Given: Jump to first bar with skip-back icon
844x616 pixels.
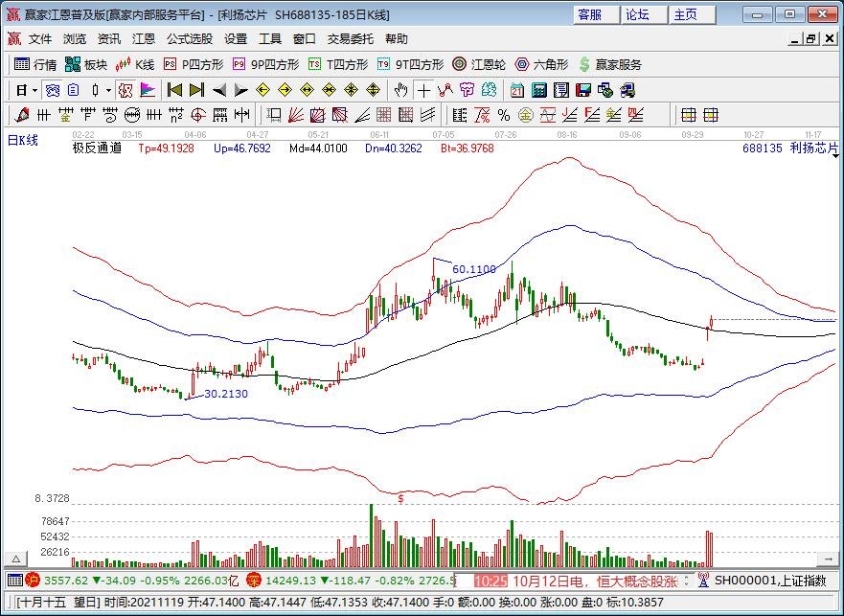Looking at the screenshot, I should click(175, 90).
